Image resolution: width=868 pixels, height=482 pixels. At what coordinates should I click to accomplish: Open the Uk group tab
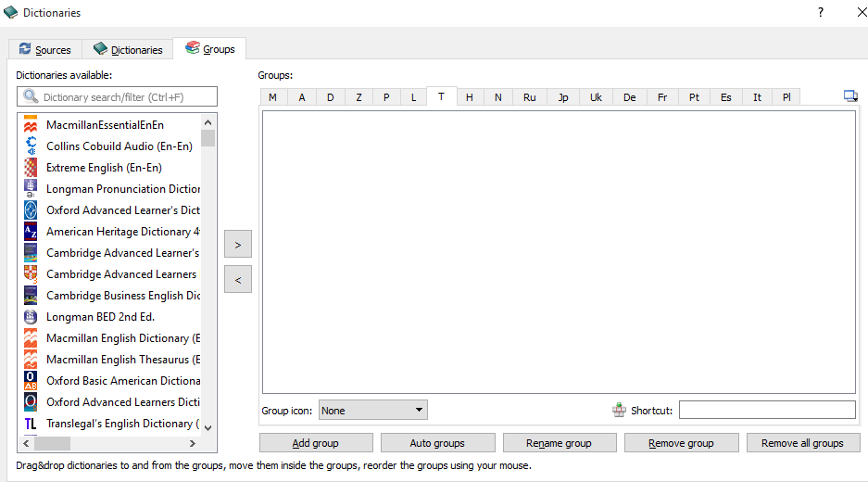[x=596, y=97]
